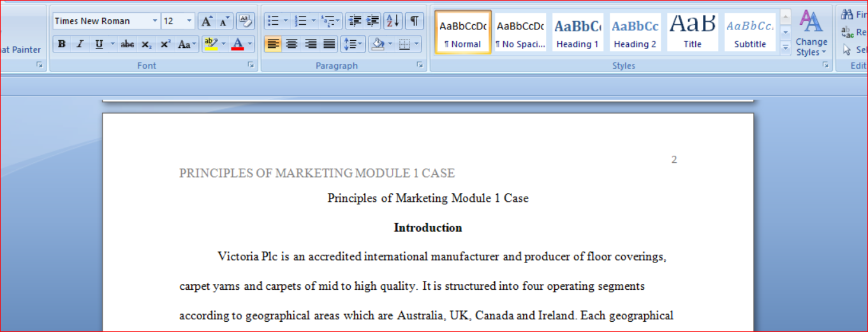Viewport: 868px width, 332px height.
Task: Open the font size dropdown
Action: 189,21
